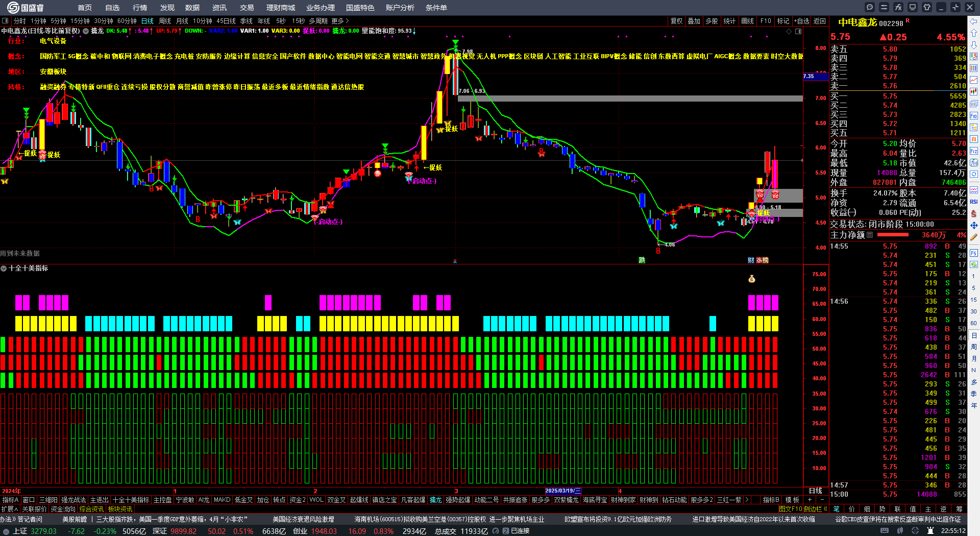Open the 账户分析 menu
The image size is (980, 536).
[400, 8]
